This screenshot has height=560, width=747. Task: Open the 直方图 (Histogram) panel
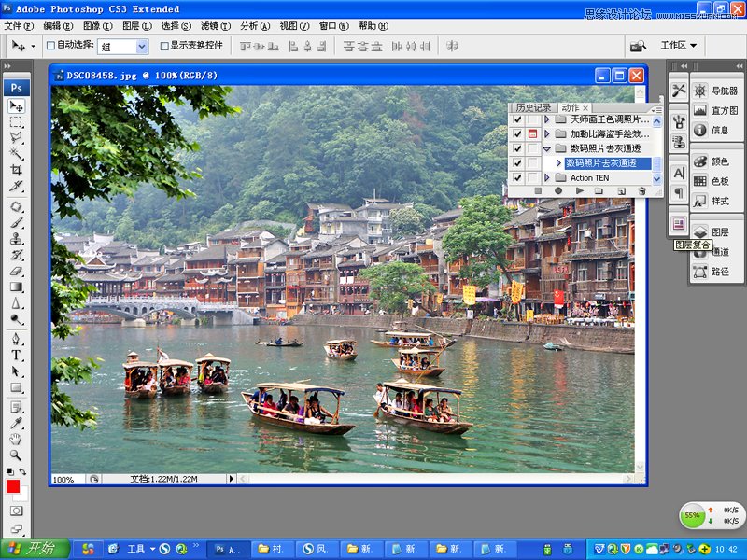click(699, 110)
